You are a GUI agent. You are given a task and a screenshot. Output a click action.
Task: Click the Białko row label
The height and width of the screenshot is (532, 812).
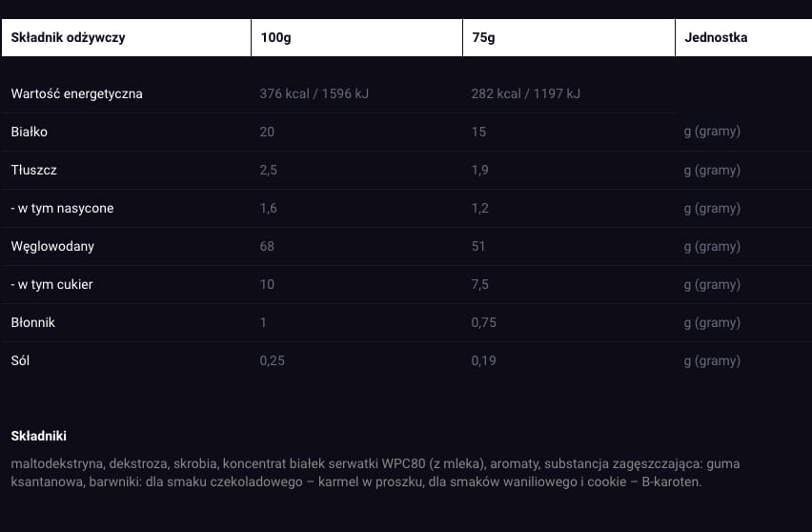pyautogui.click(x=29, y=132)
